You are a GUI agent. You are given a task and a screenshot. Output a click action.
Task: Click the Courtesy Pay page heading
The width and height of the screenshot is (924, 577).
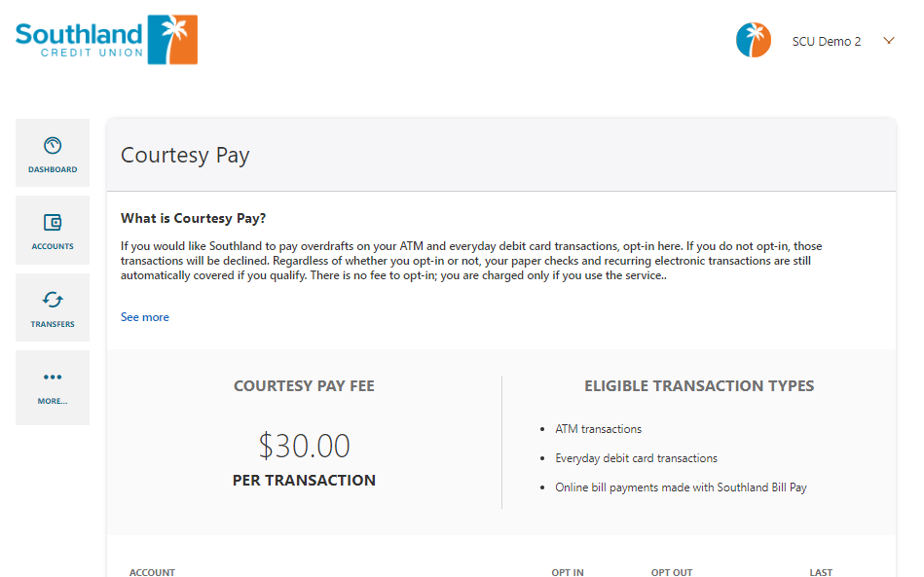coord(185,156)
